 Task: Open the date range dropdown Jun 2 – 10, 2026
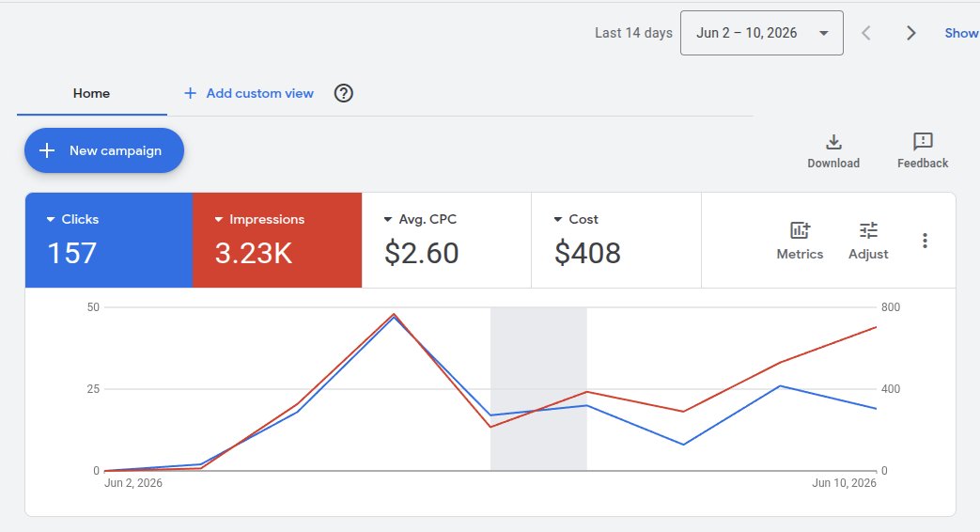pos(761,33)
